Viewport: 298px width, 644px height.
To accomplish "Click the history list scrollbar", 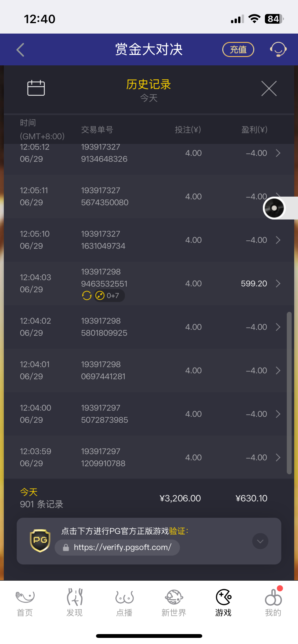I will point(289,393).
